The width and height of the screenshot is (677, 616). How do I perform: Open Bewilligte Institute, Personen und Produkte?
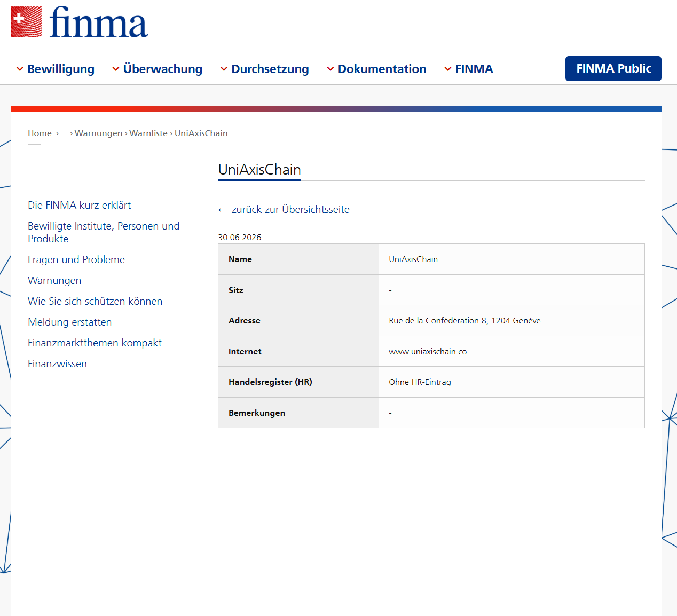coord(104,232)
